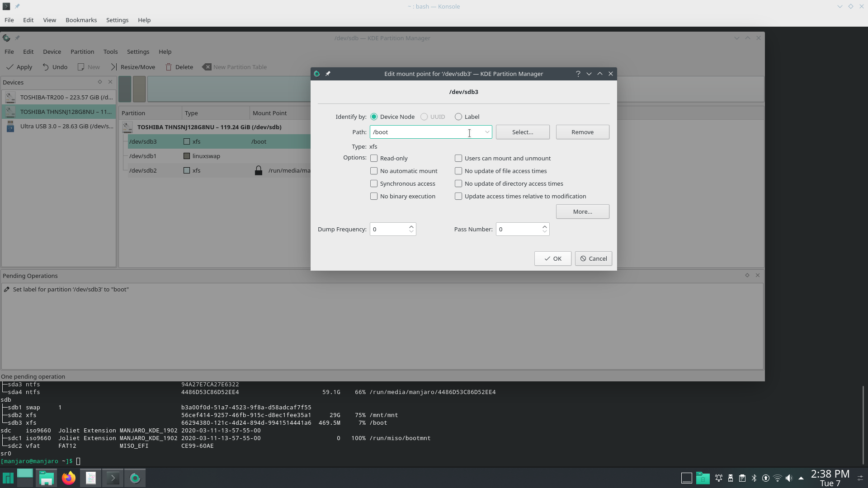Screen dimensions: 868x488
Task: Open the file manager from the taskbar
Action: (x=46, y=478)
